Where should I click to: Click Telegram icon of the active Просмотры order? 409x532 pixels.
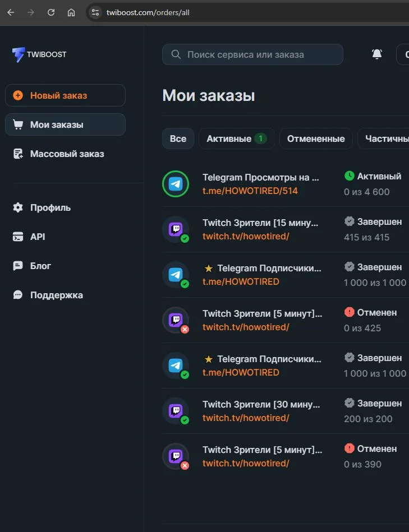coord(176,184)
